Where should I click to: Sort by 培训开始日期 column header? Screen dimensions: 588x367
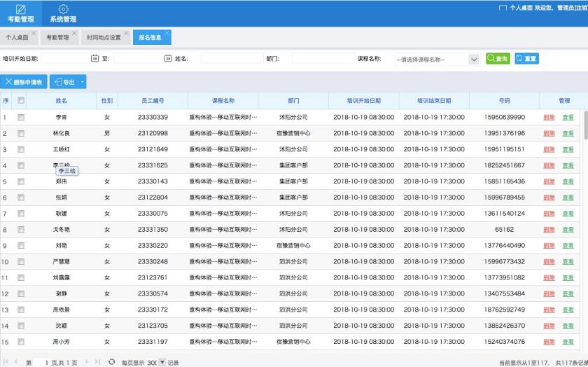coord(364,101)
